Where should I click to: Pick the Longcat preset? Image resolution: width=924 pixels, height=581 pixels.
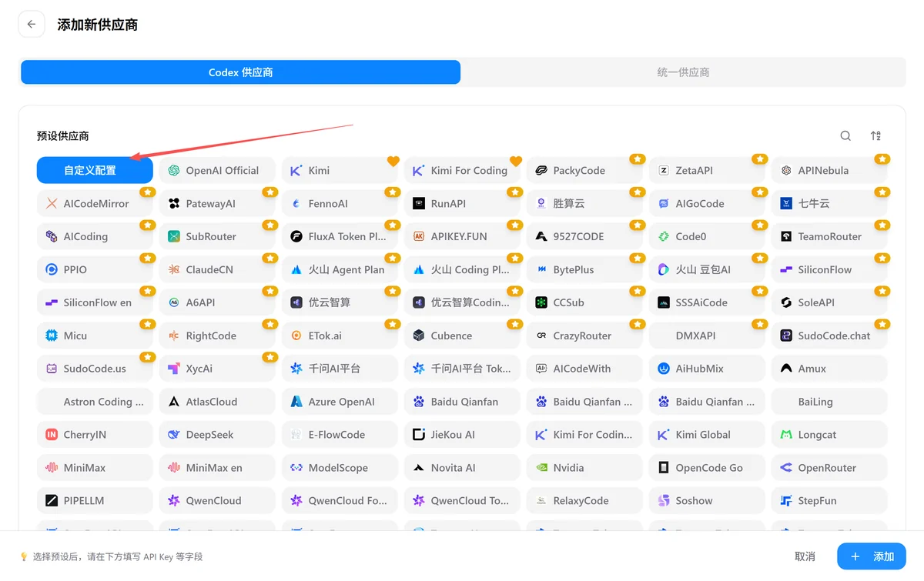pos(829,435)
